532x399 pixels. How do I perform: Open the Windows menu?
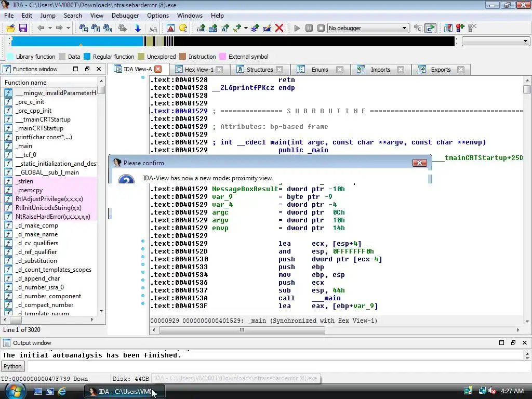[190, 16]
